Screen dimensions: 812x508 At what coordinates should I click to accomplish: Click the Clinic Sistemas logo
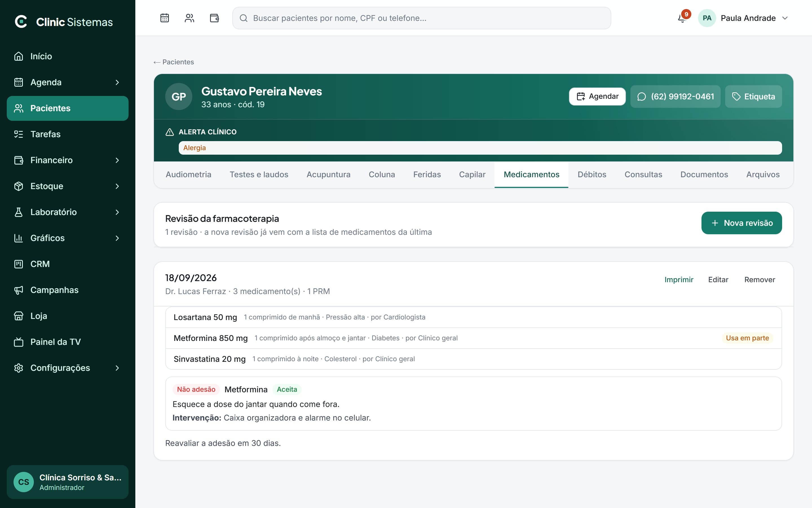point(63,22)
